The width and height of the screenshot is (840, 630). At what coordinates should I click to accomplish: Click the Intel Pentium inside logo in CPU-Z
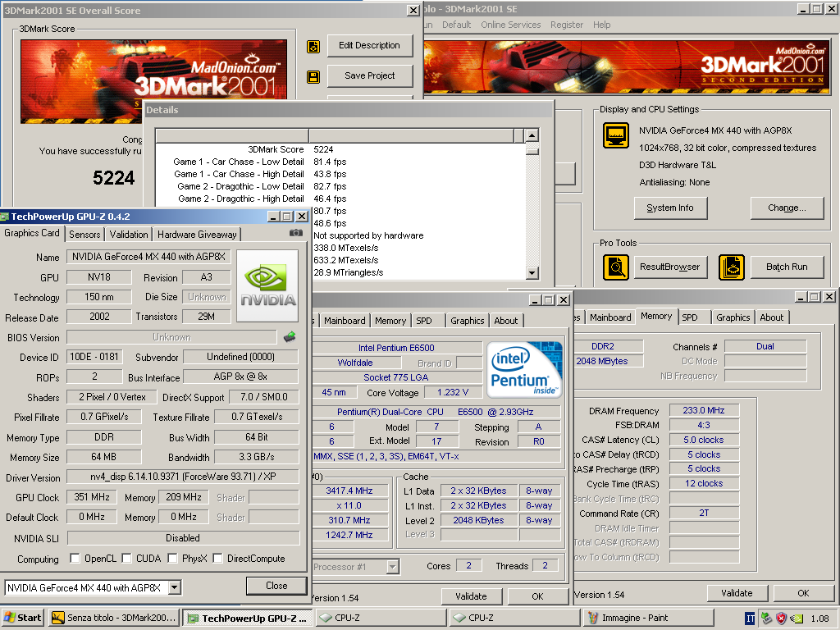pos(524,370)
